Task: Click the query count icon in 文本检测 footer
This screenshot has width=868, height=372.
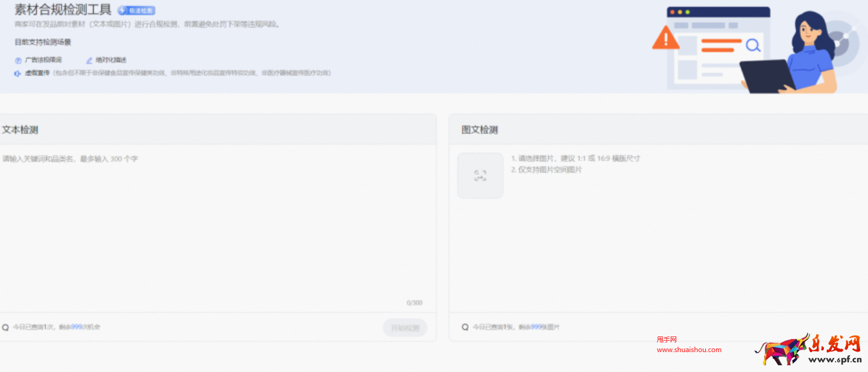Action: pyautogui.click(x=5, y=327)
